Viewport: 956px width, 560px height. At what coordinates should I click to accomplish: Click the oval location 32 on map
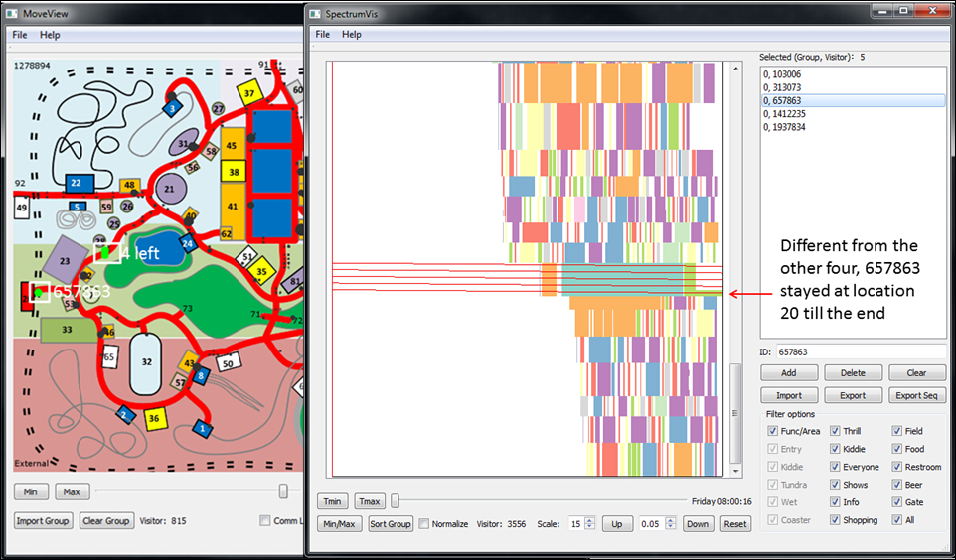tap(146, 364)
